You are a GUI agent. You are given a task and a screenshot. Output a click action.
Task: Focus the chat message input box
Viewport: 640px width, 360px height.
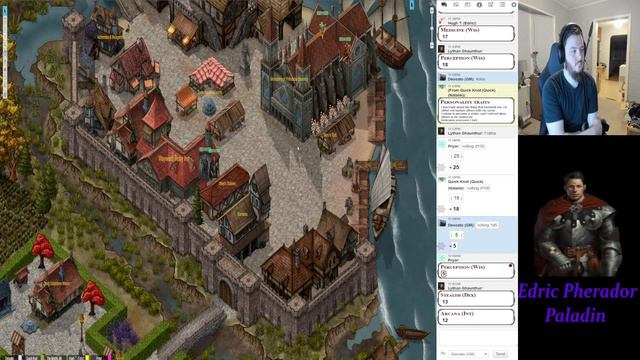click(x=476, y=339)
